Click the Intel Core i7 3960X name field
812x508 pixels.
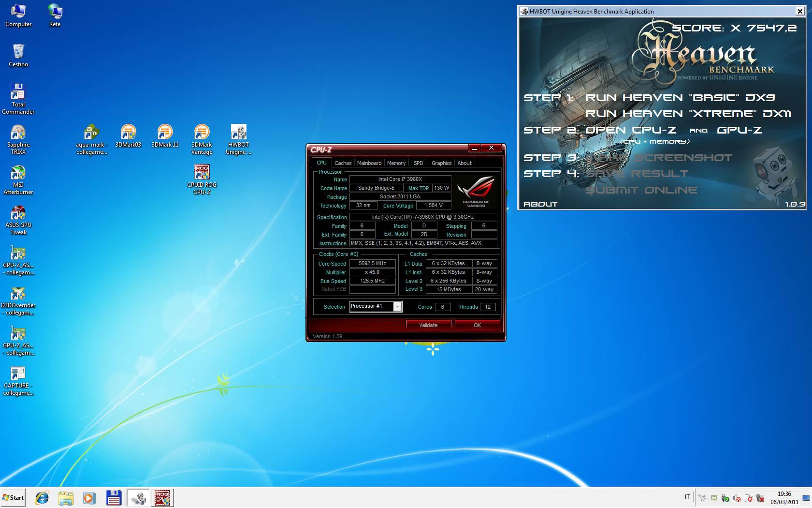(400, 179)
